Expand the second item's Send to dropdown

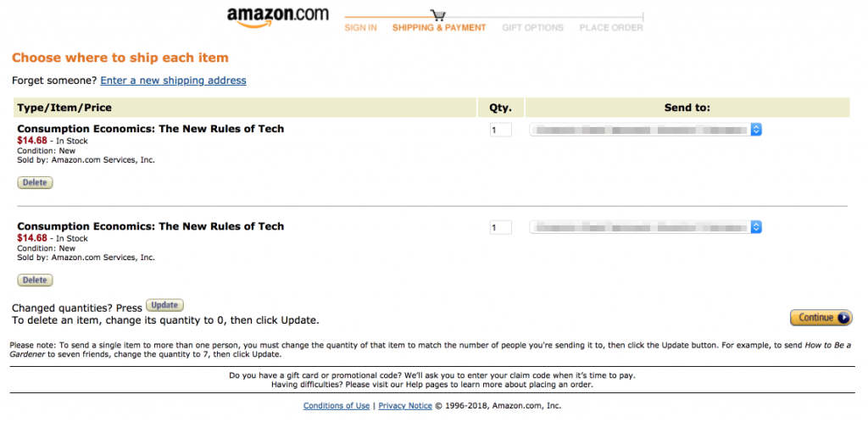tap(646, 227)
